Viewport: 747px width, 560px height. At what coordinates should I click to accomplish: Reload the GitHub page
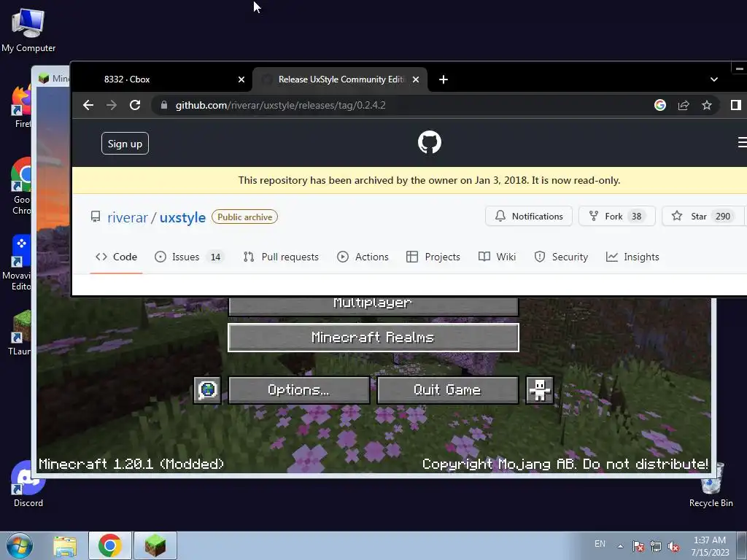click(135, 105)
